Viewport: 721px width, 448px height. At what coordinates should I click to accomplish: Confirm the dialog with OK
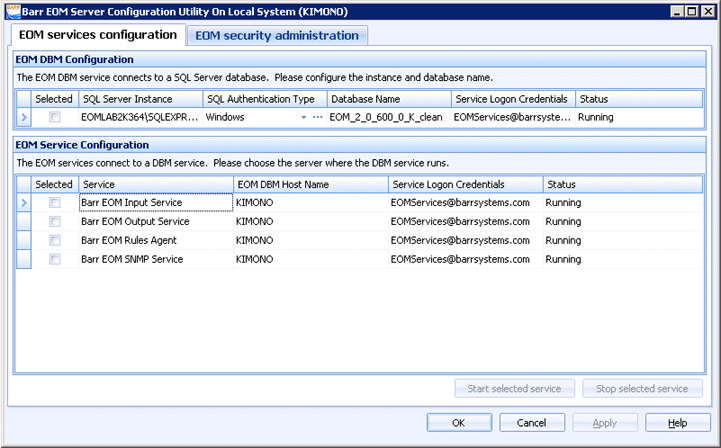point(459,423)
